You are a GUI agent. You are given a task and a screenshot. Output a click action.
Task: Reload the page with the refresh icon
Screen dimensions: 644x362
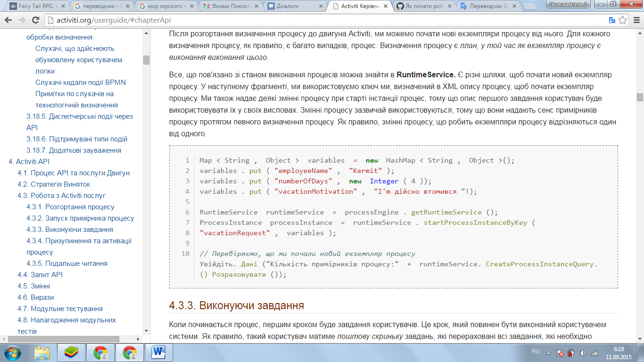tap(35, 20)
